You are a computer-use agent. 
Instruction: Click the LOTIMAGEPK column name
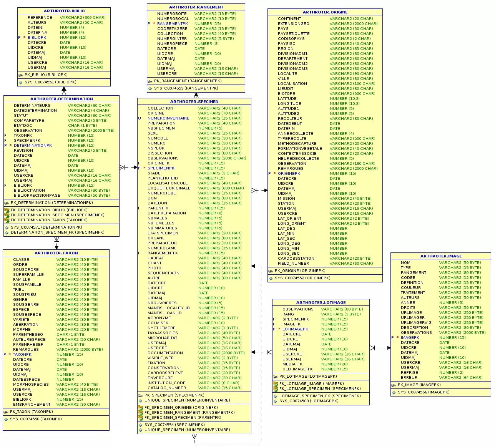(295, 329)
